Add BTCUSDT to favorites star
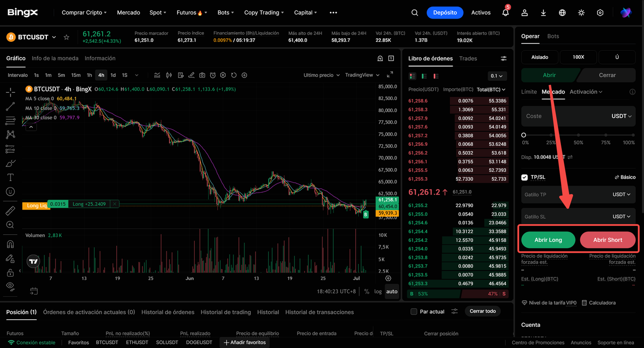Screen dimensions: 644x348 (66, 37)
